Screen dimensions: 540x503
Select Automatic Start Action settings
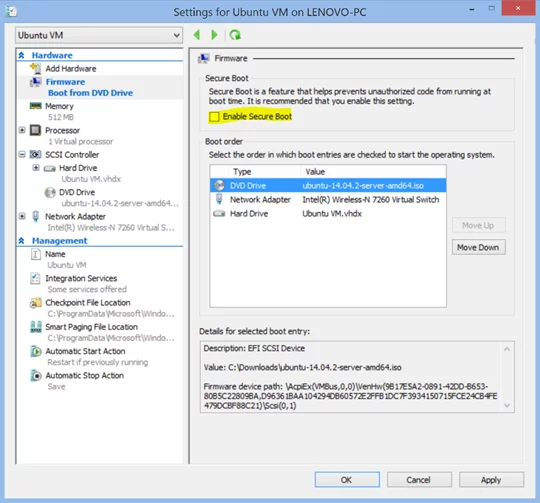(x=85, y=351)
